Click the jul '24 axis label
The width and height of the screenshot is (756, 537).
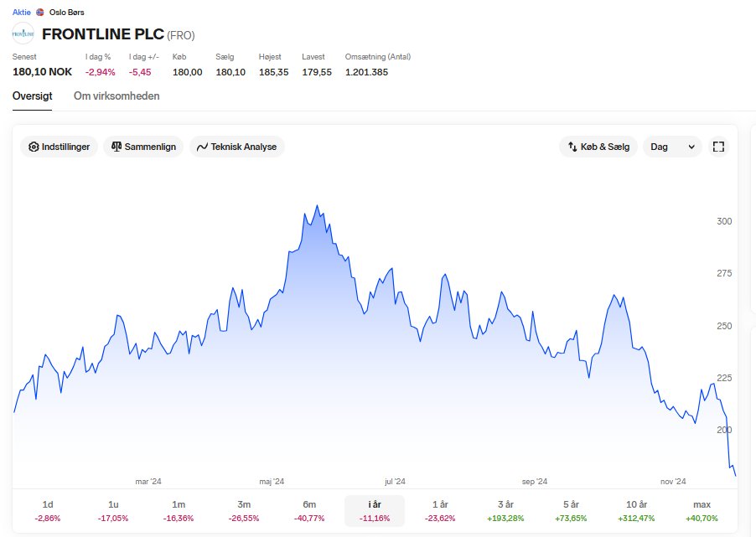(395, 482)
